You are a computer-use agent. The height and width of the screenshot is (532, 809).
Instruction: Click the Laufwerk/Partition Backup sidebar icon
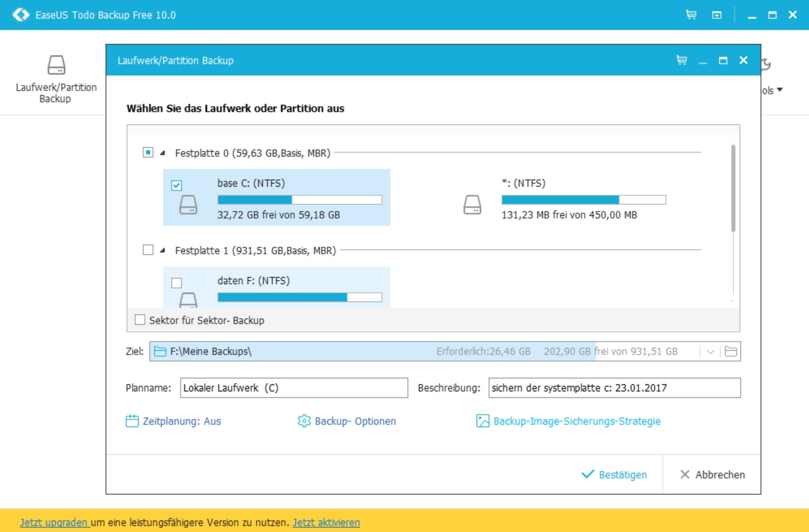tap(56, 65)
